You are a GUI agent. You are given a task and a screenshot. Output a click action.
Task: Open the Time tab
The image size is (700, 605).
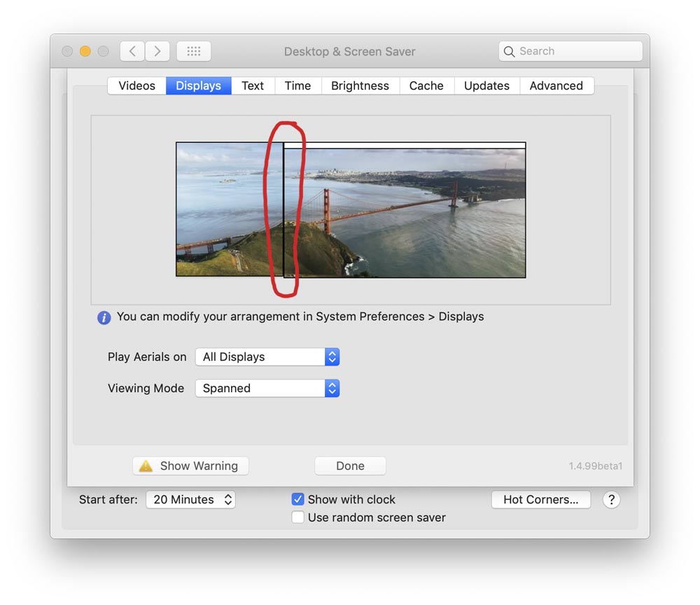click(297, 85)
